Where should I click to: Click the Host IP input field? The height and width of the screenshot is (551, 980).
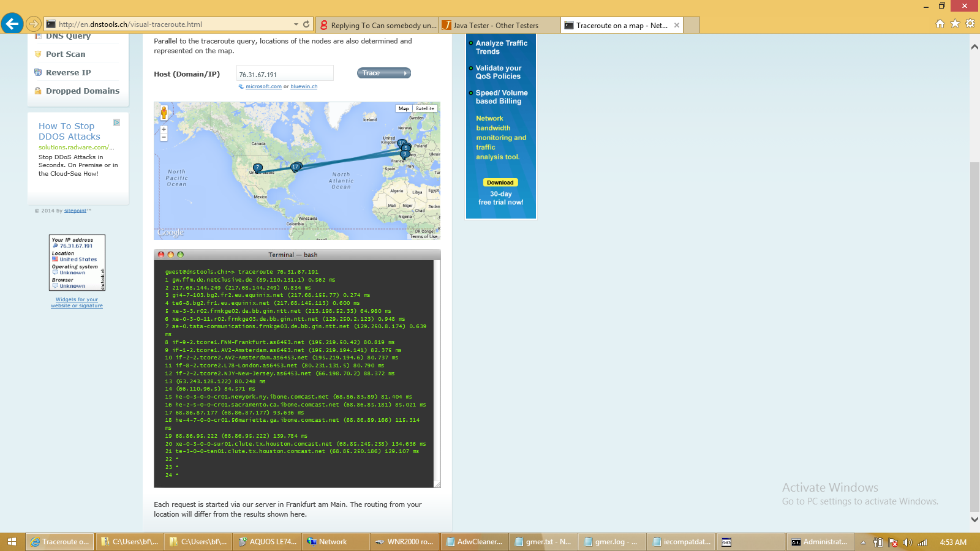pyautogui.click(x=285, y=73)
